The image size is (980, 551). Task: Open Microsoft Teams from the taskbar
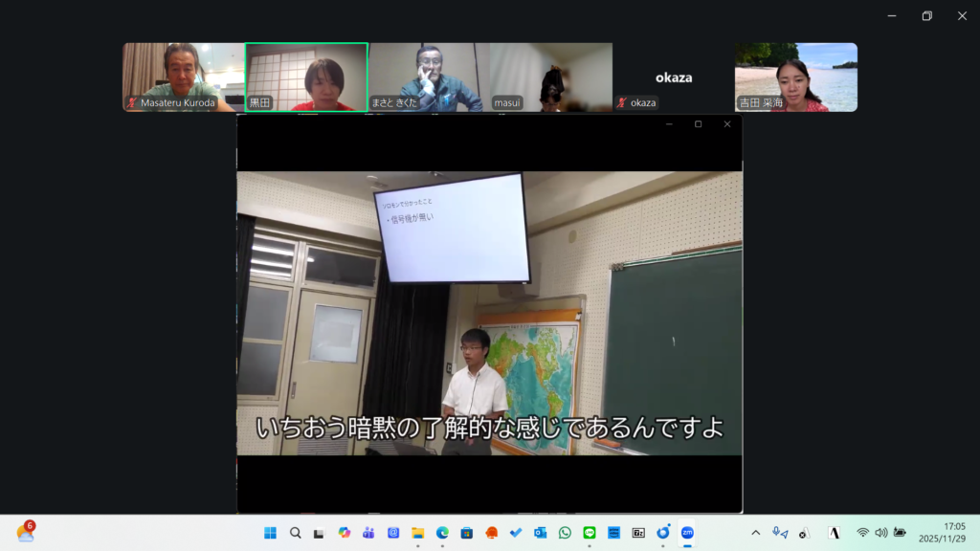(368, 533)
